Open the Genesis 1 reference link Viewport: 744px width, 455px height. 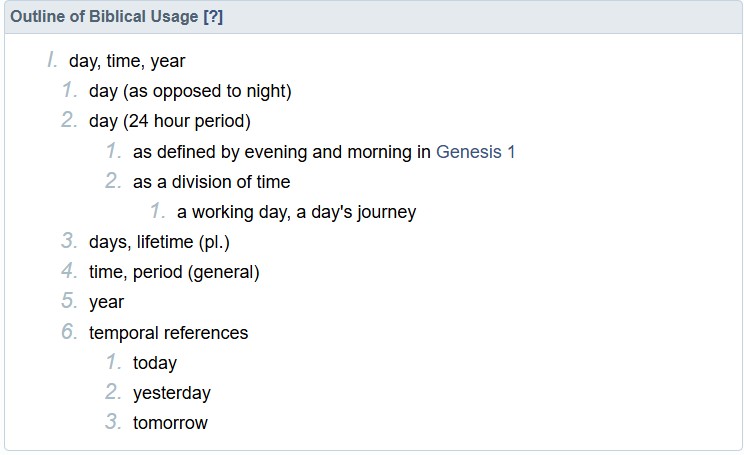(475, 152)
